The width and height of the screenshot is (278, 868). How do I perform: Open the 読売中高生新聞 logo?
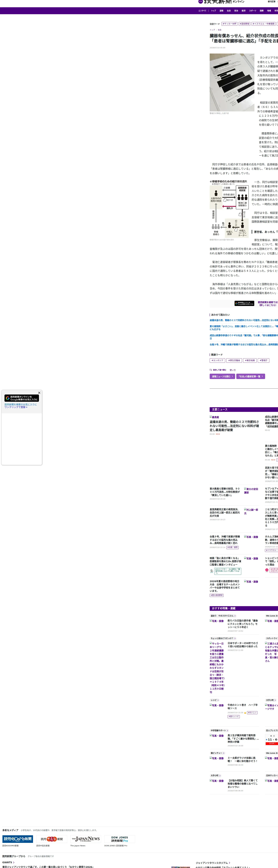click(x=52, y=839)
